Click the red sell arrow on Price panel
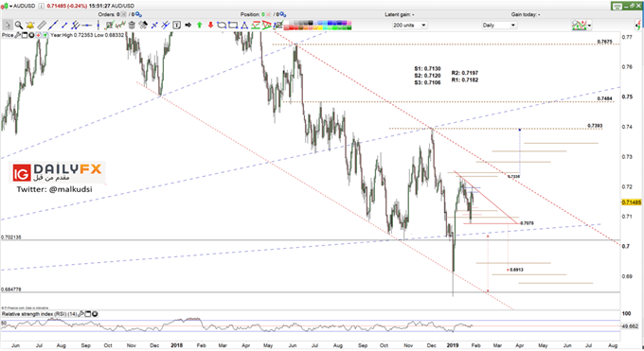The width and height of the screenshot is (644, 351). point(38,35)
